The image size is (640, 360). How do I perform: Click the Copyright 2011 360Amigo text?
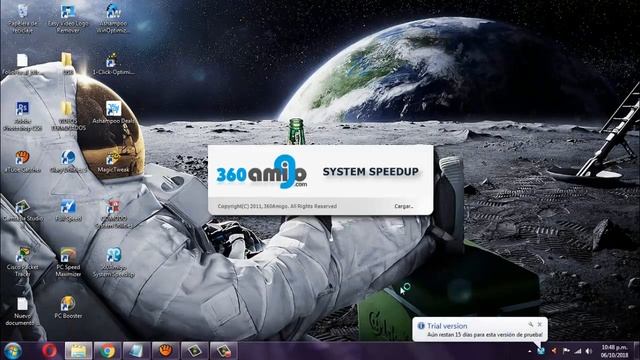(x=277, y=206)
